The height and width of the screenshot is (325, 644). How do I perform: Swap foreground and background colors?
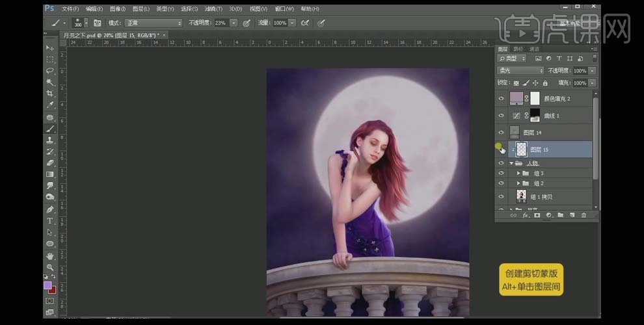point(53,277)
